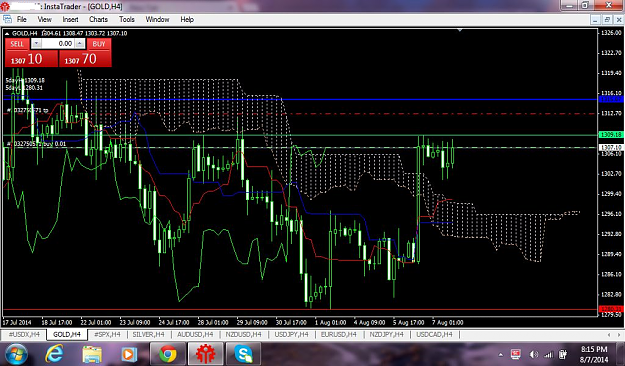Open the media player taskbar icon

(129, 354)
